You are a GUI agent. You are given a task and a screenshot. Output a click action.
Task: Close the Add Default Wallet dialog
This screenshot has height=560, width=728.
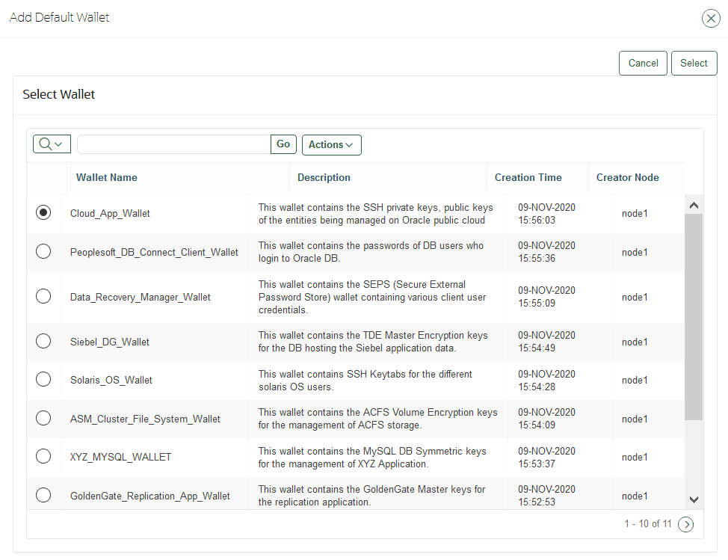pos(710,18)
